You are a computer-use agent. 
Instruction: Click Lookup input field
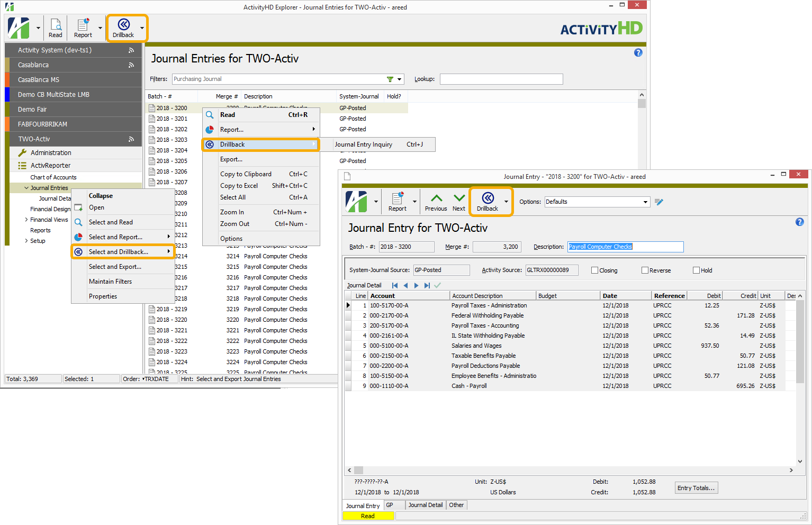501,79
